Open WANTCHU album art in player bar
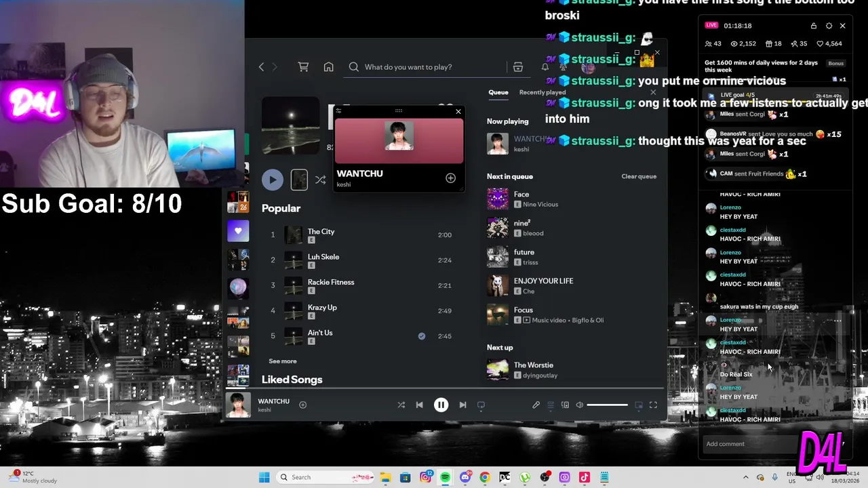 click(x=238, y=405)
